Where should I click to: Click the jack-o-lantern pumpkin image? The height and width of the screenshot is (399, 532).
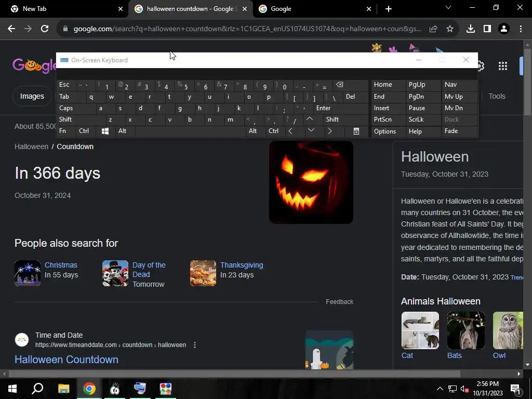(x=311, y=182)
